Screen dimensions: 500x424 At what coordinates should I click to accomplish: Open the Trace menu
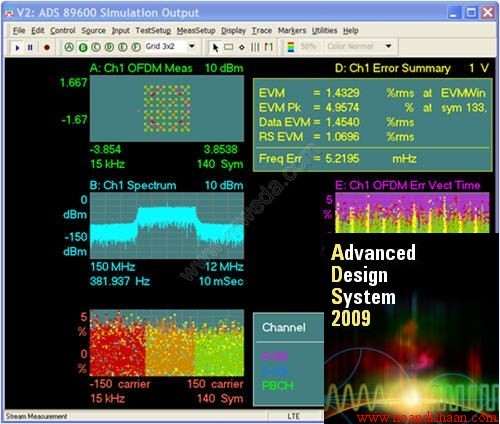pyautogui.click(x=262, y=31)
